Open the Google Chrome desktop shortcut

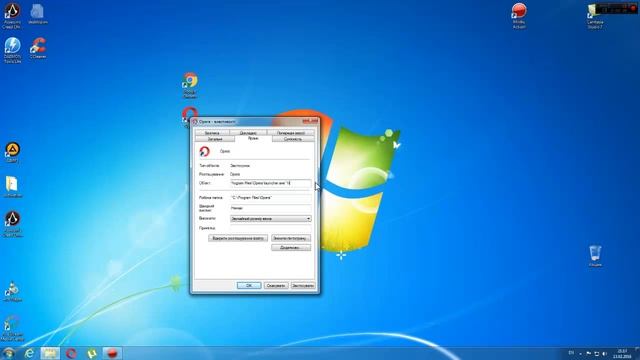tap(190, 85)
